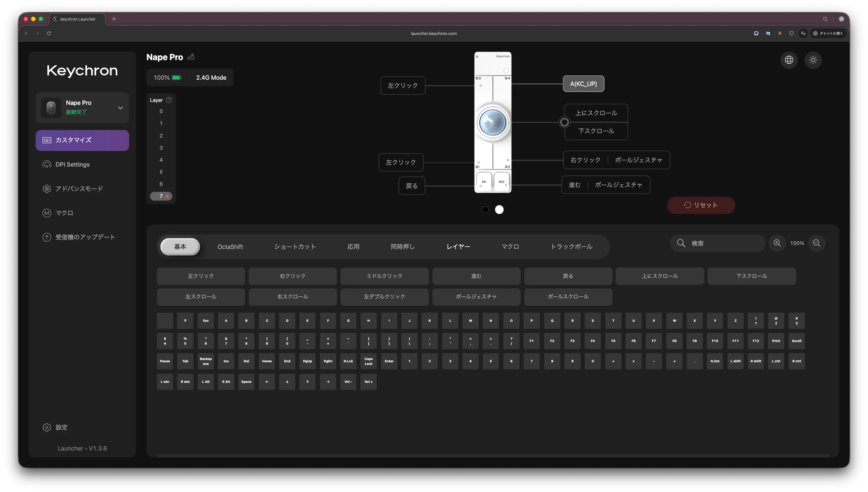Switch theme with the sun icon

tap(813, 60)
